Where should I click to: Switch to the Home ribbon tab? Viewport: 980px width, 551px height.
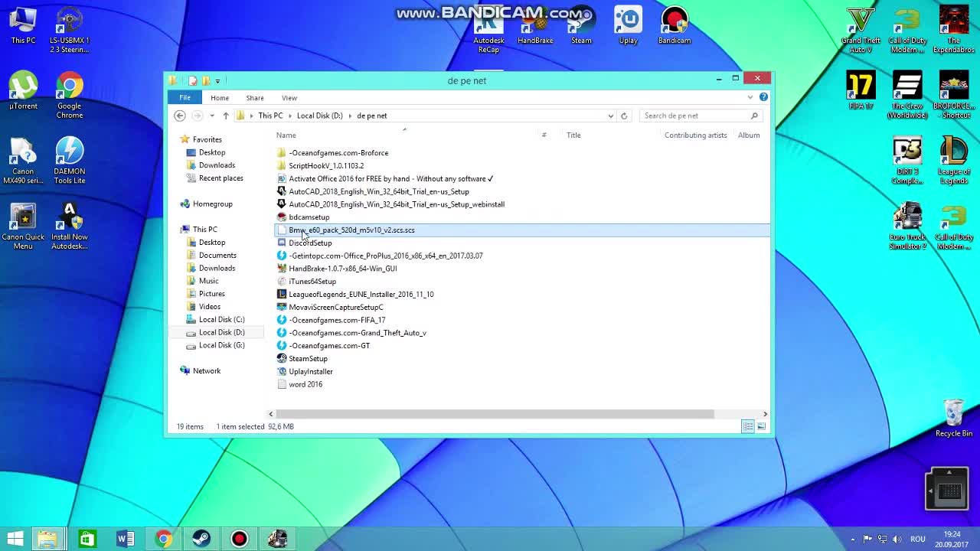point(220,98)
